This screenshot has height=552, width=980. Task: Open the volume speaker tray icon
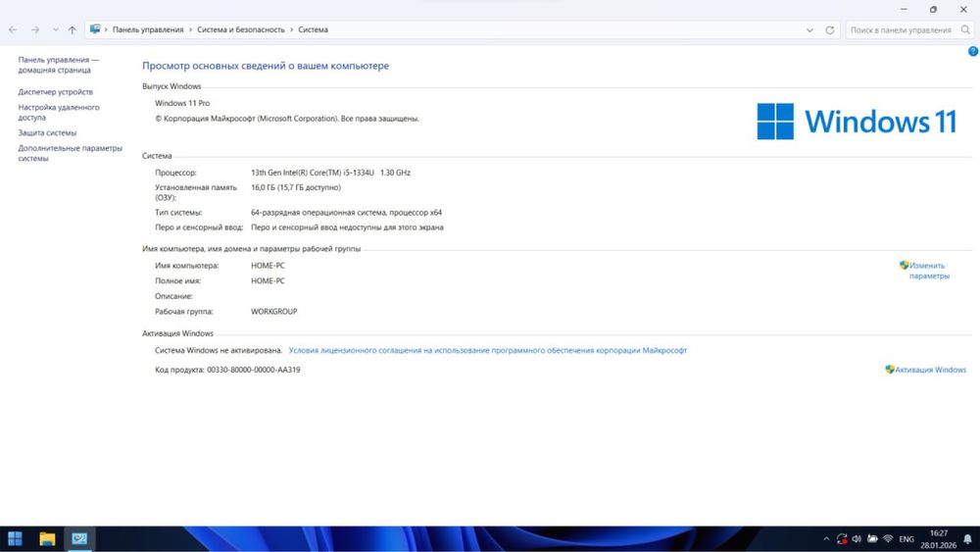point(857,539)
